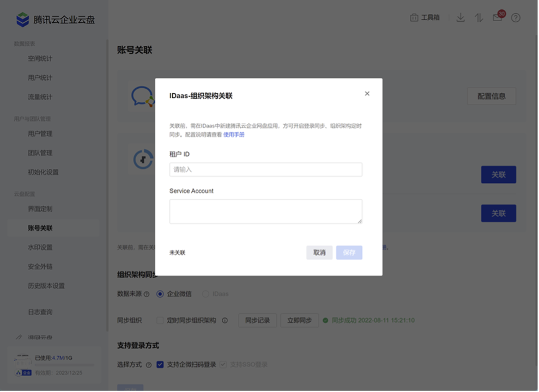Viewport: 539px width, 392px height.
Task: Click the 立即同步 button
Action: (x=300, y=321)
